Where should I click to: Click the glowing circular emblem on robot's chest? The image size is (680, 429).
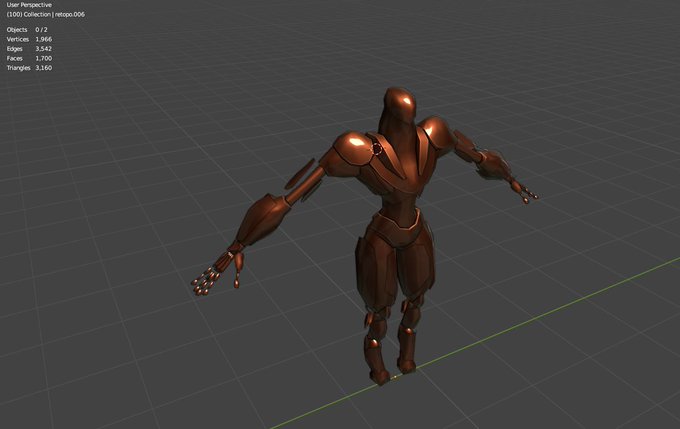tap(377, 149)
